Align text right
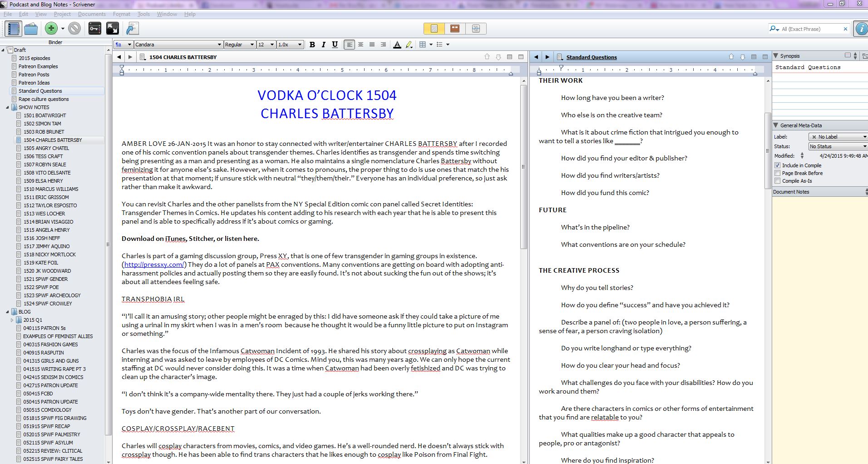The width and height of the screenshot is (868, 464). 383,45
